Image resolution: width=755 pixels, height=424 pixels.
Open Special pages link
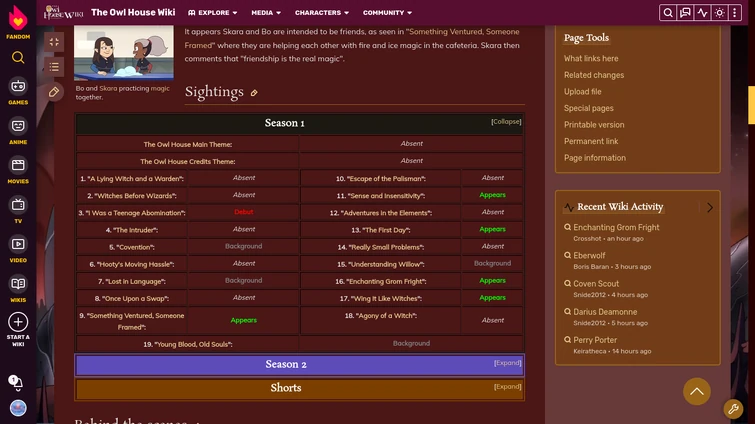click(x=588, y=108)
